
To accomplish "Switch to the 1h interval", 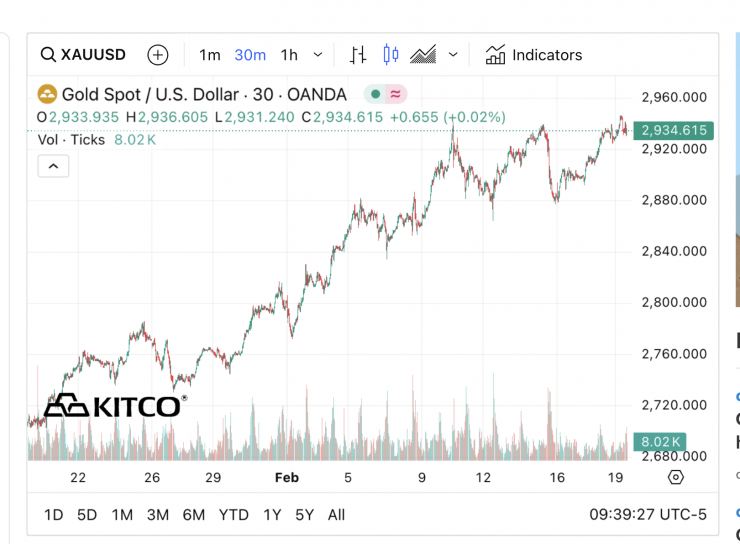I will 289,55.
